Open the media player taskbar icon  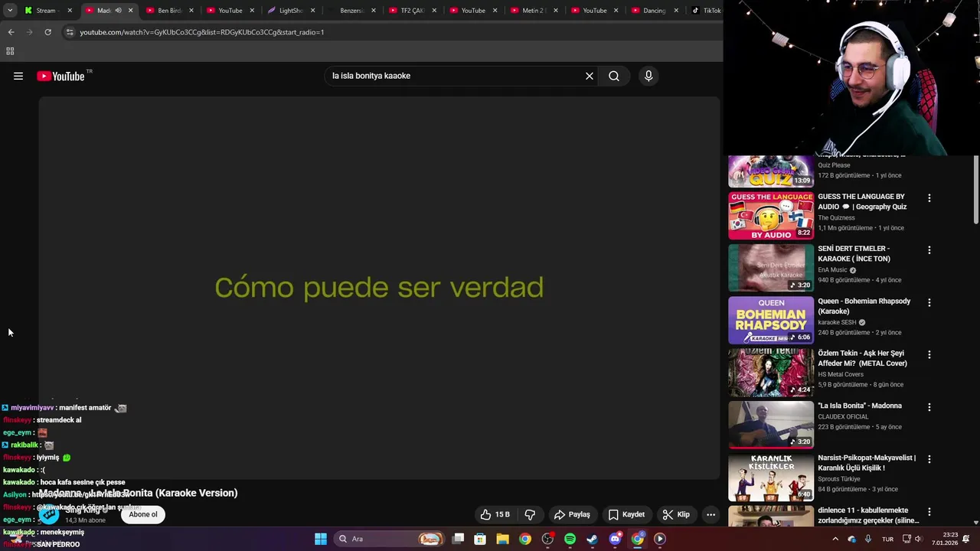click(660, 539)
